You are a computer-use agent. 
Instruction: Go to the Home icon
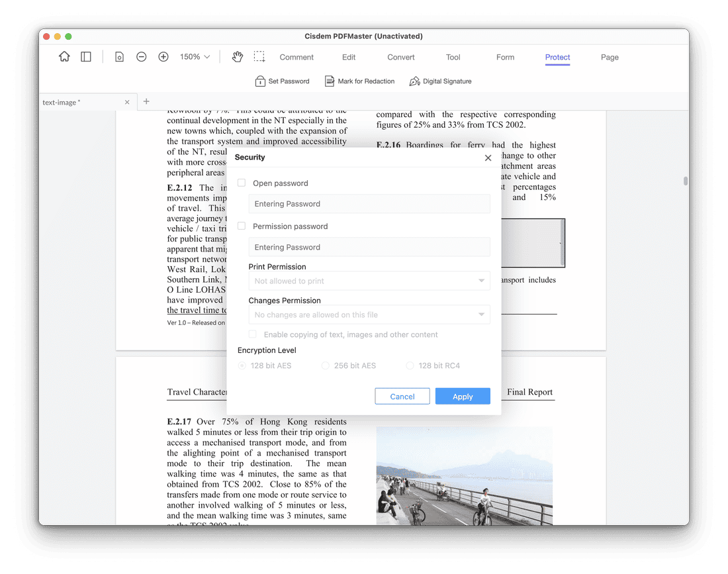(64, 57)
